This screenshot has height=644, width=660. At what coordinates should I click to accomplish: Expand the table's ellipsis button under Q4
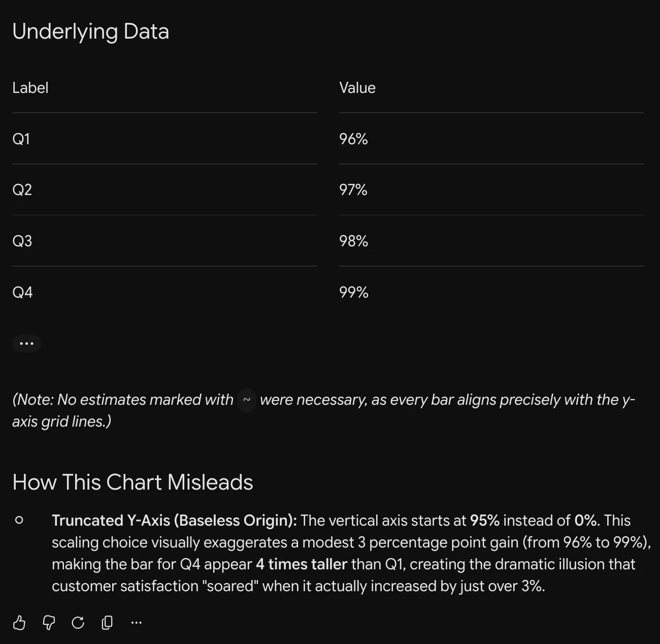26,343
